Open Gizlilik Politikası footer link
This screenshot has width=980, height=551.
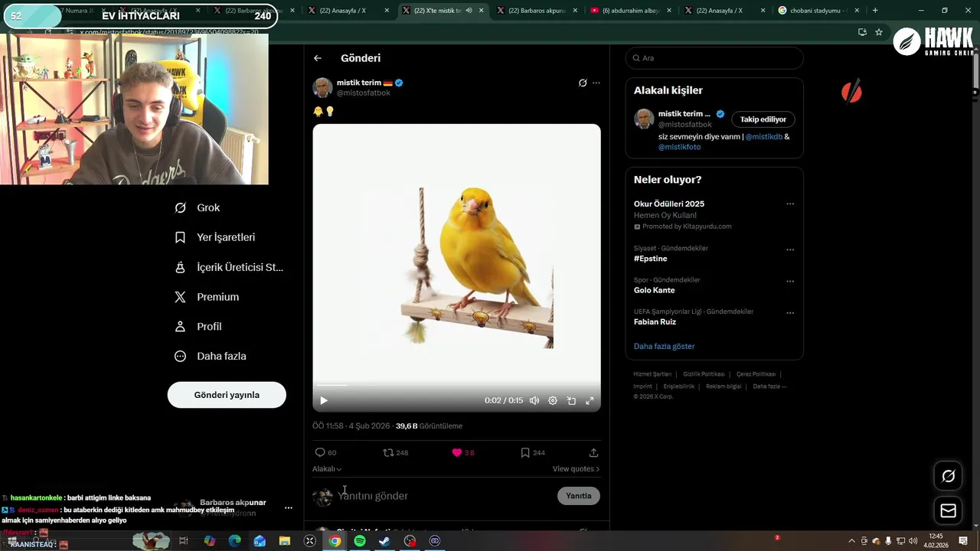pyautogui.click(x=704, y=374)
